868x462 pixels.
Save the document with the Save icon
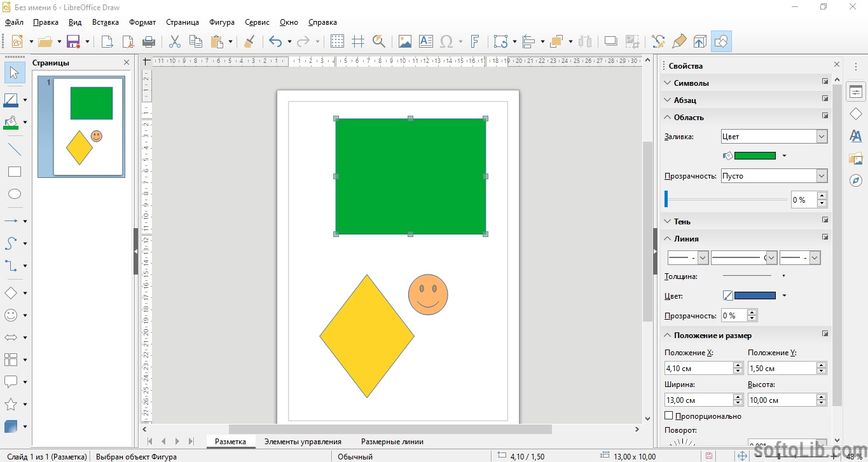tap(73, 41)
